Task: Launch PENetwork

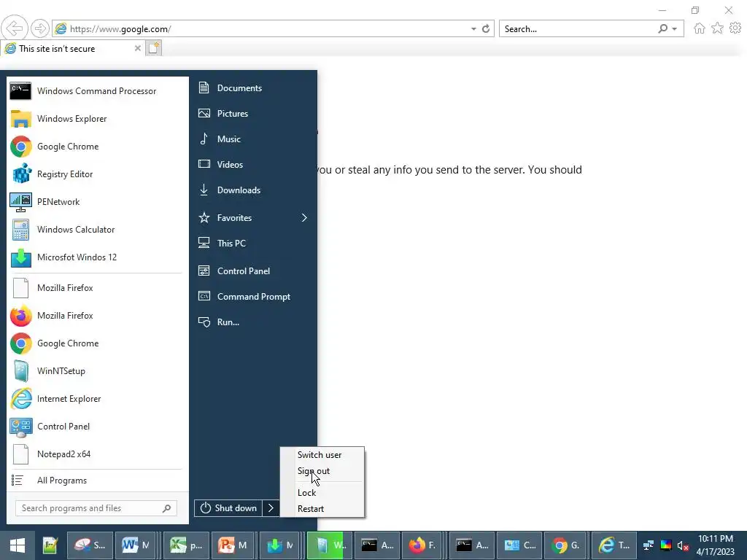Action: [x=98, y=201]
